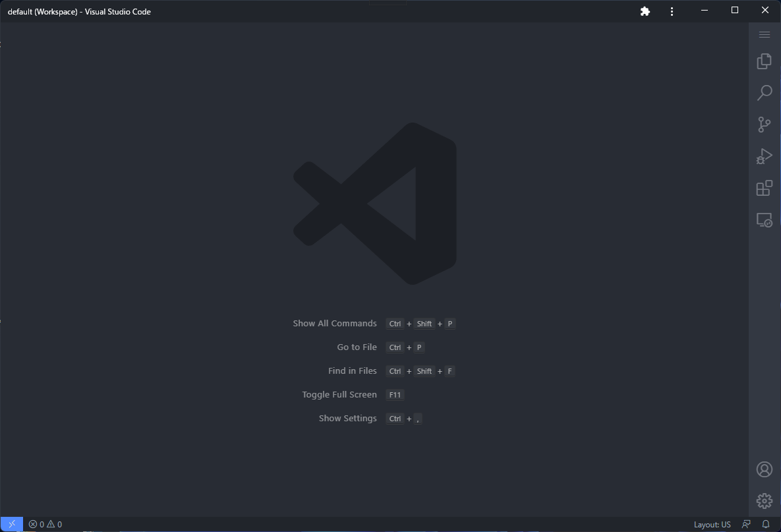Minimize the VS Code window
This screenshot has height=532, width=781.
(x=705, y=11)
